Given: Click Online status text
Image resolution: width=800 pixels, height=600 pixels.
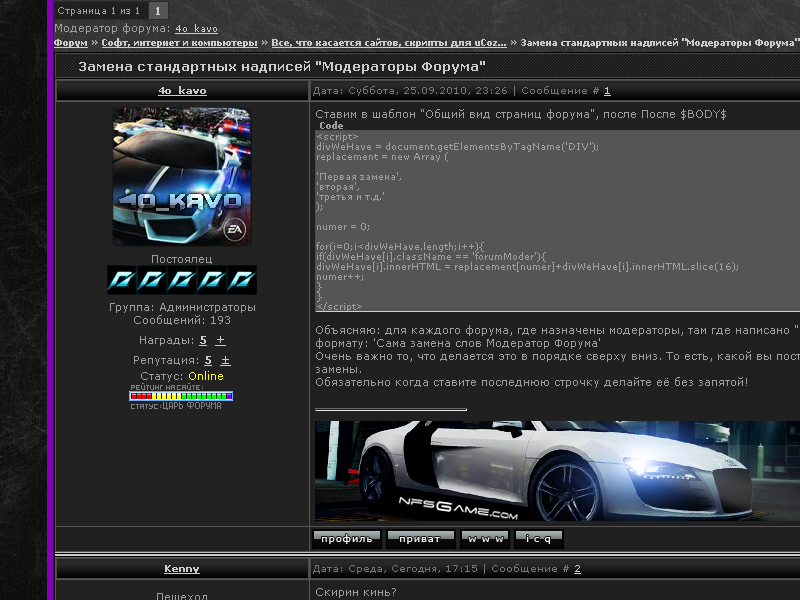Looking at the screenshot, I should [206, 376].
